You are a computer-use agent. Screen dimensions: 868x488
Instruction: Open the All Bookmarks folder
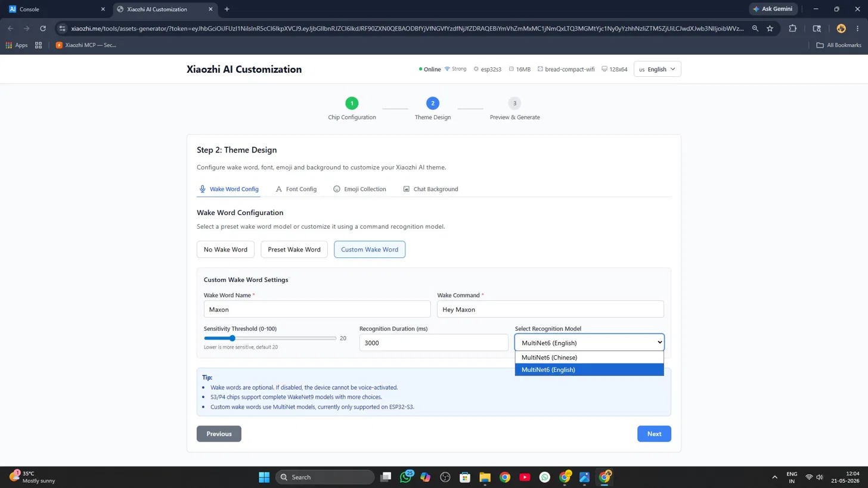point(839,45)
